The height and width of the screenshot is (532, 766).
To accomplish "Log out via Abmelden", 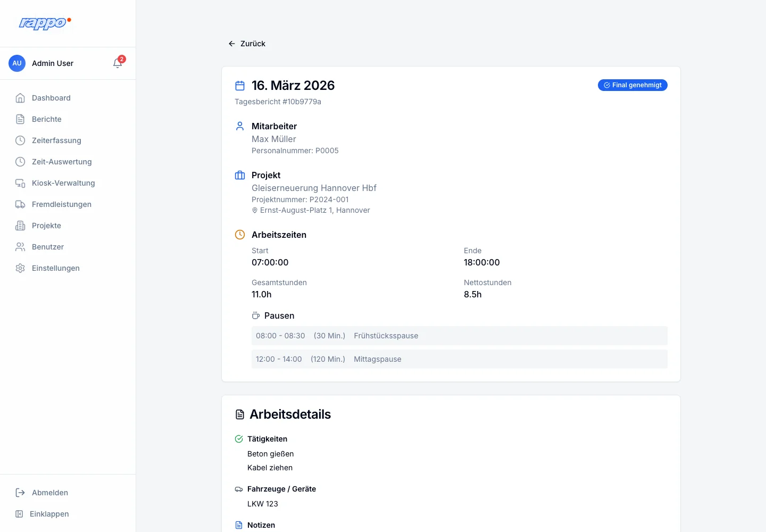I will tap(68, 493).
